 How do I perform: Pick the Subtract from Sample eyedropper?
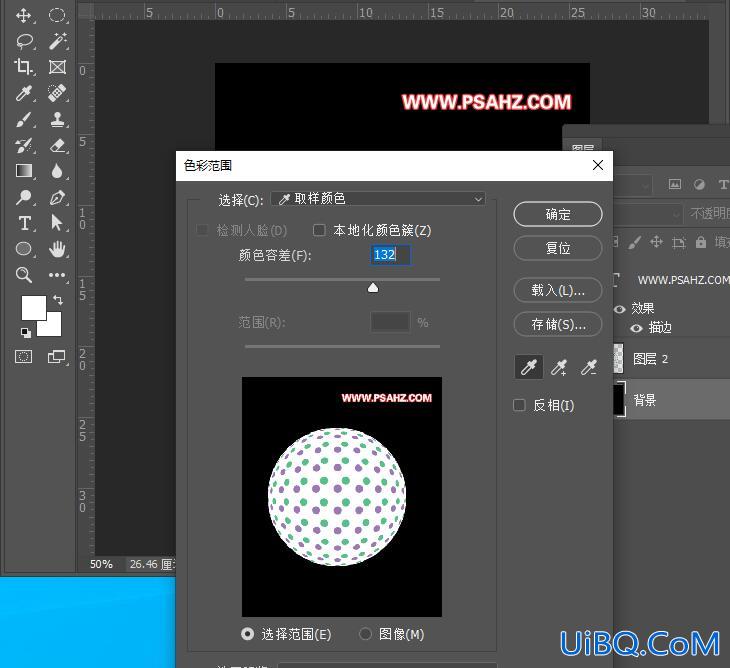pos(588,368)
